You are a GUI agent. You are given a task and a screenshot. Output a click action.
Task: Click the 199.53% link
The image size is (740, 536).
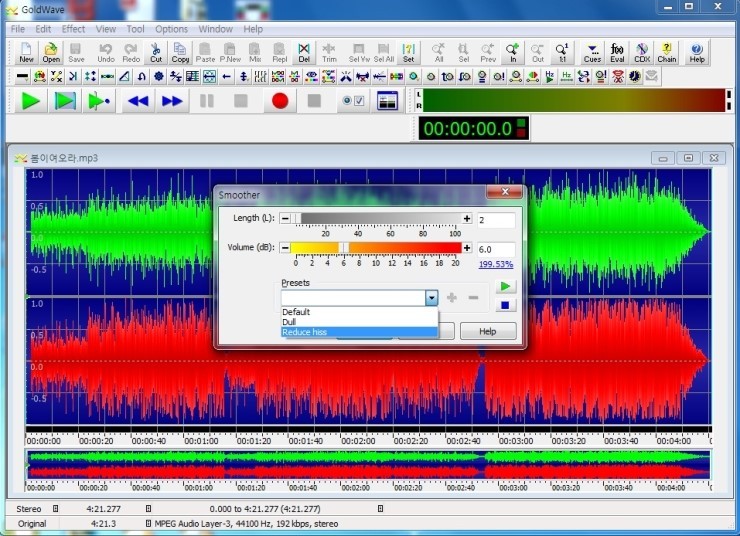click(496, 264)
